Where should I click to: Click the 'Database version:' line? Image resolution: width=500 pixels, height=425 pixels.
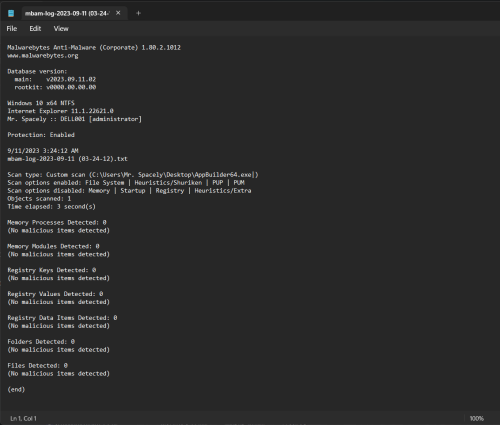(x=37, y=71)
